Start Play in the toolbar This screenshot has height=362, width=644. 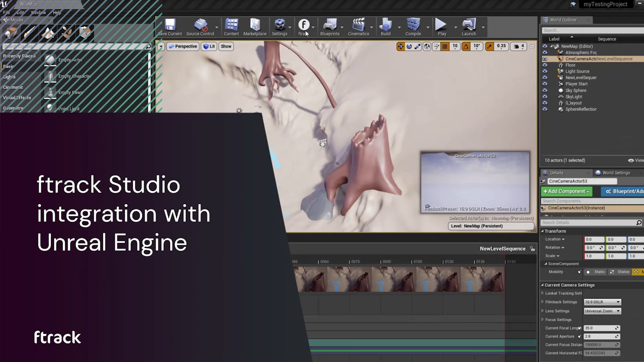pyautogui.click(x=442, y=27)
